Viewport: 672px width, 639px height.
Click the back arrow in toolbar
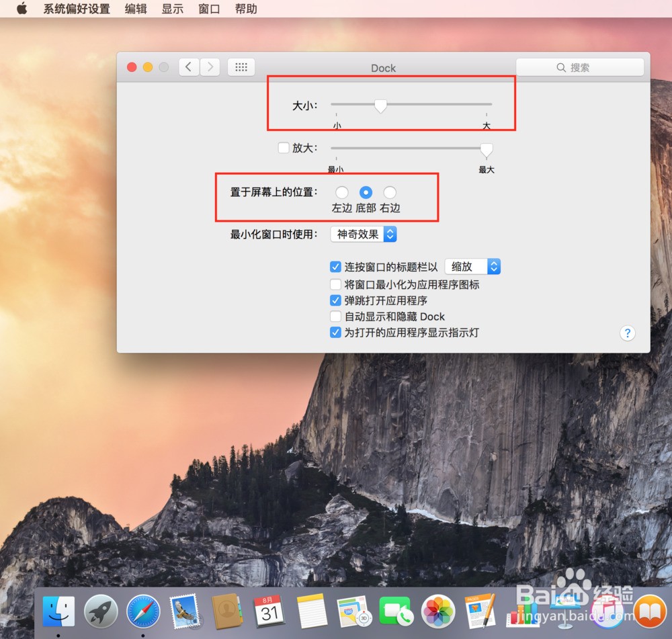coord(189,67)
